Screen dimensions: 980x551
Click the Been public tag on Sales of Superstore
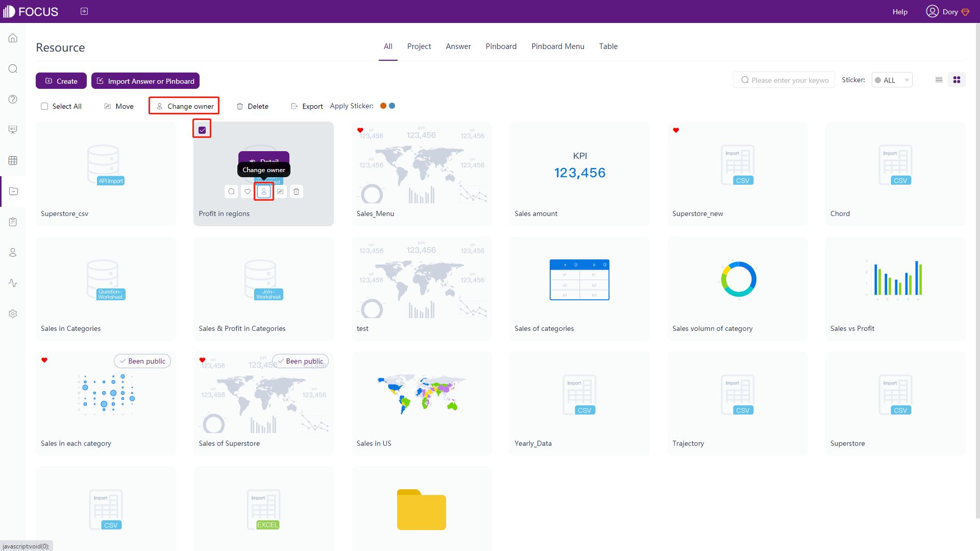(x=300, y=361)
